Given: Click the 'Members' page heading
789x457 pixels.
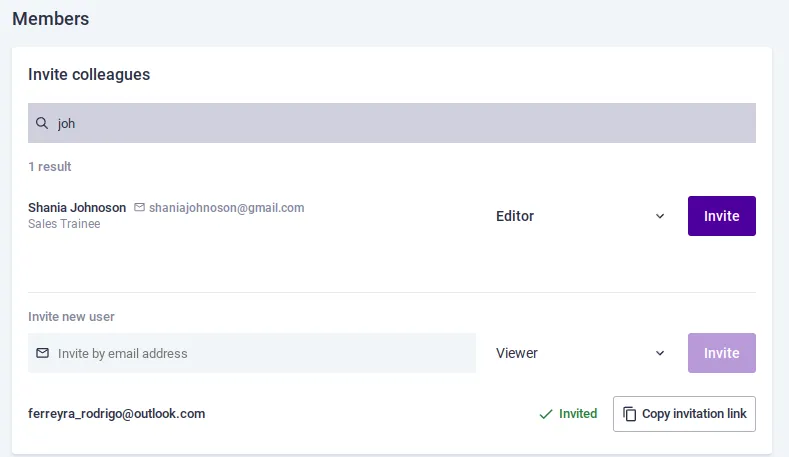Looking at the screenshot, I should click(50, 19).
